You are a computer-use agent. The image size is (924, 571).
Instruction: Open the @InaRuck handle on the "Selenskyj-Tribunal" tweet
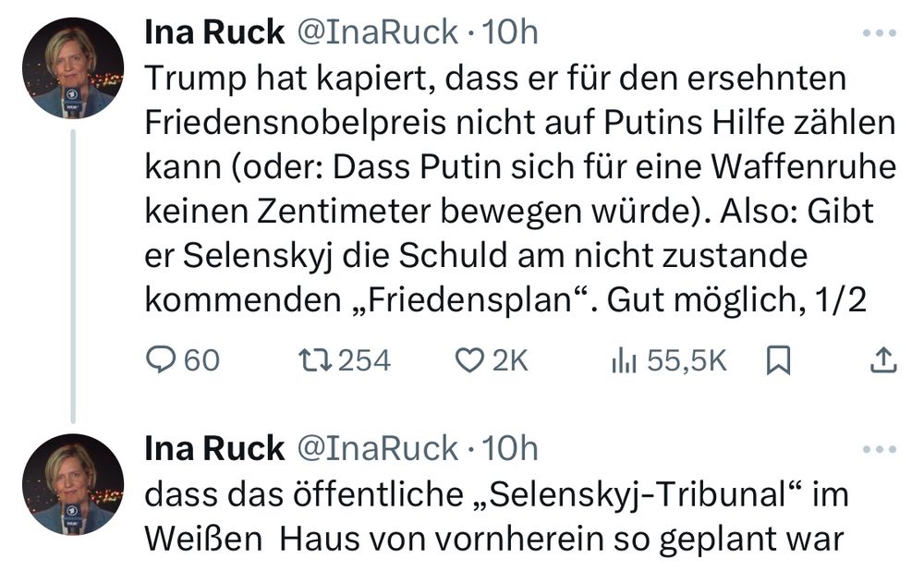click(376, 449)
